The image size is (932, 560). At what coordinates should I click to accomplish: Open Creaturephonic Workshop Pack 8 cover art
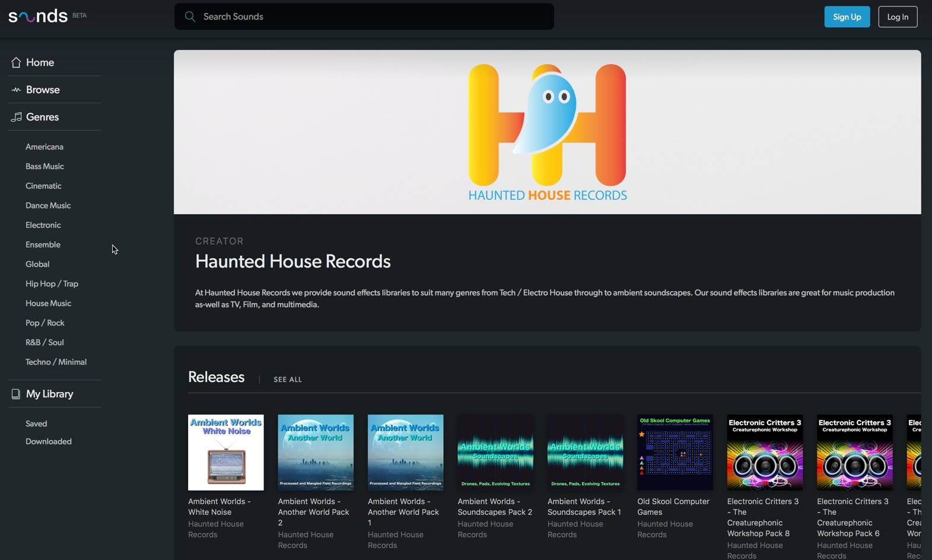tap(765, 453)
